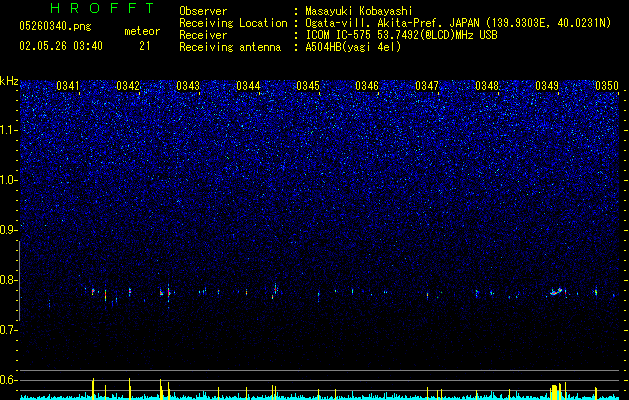
Task: Click the 0342 time marker
Action: [x=128, y=86]
